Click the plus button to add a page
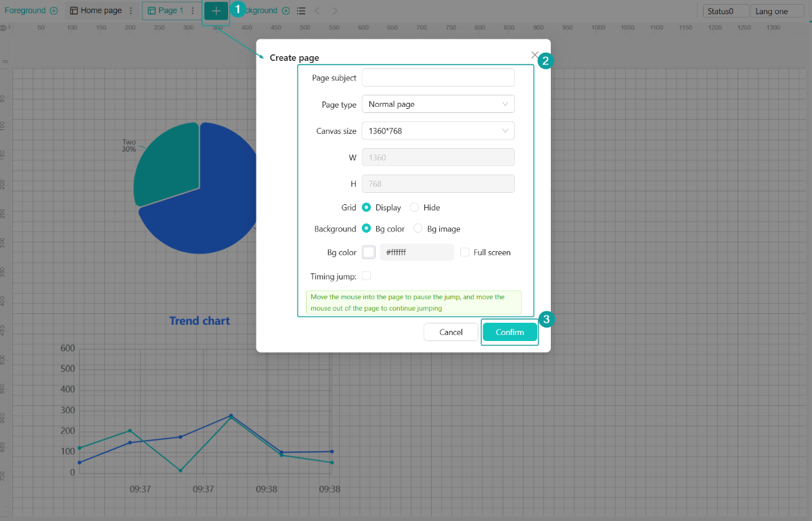Screen dimensions: 812x521 pyautogui.click(x=216, y=11)
